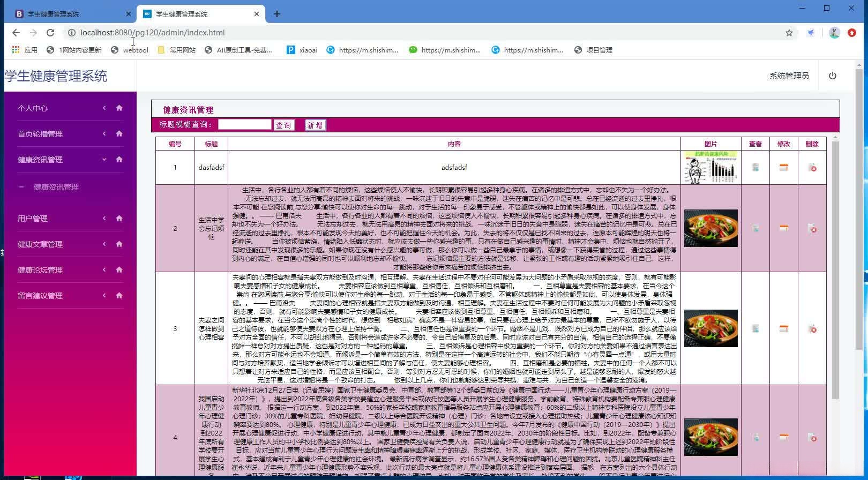Open the browser profile avatar icon

pos(834,33)
